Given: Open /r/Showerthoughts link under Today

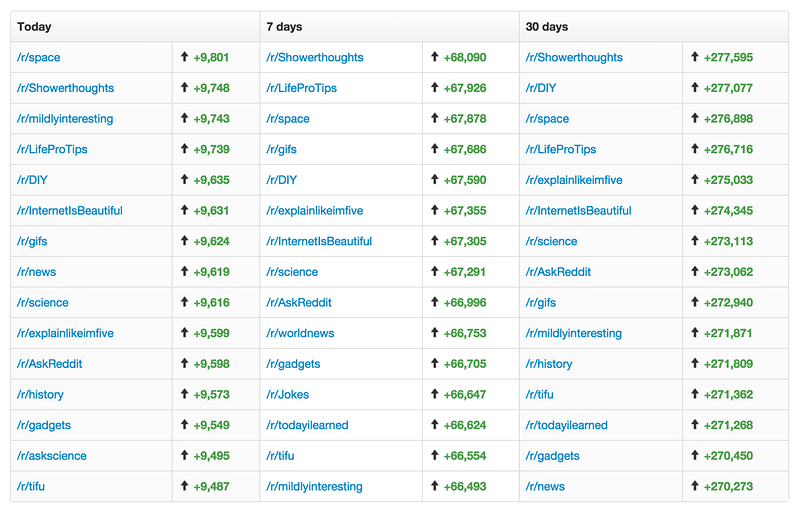Looking at the screenshot, I should click(x=65, y=88).
